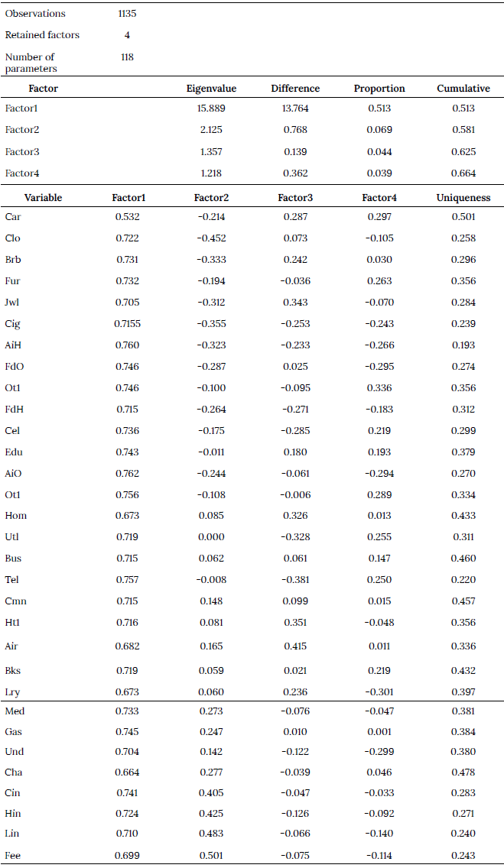Click the Variable column header
The height and width of the screenshot is (868, 504).
(43, 198)
